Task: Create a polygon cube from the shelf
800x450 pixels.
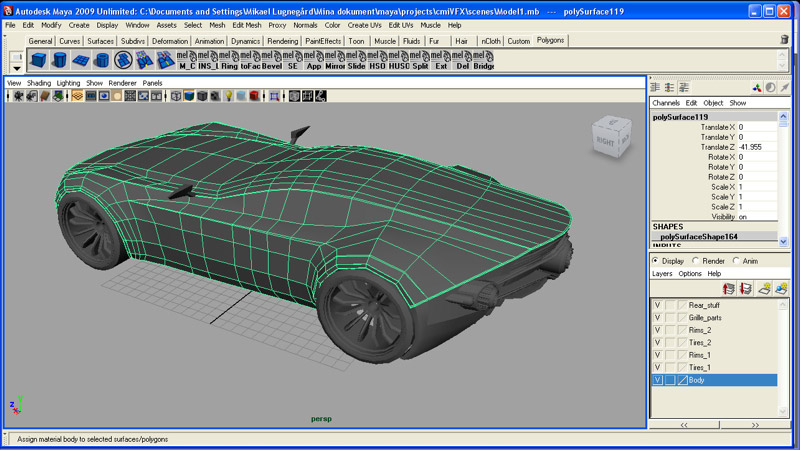Action: click(38, 60)
